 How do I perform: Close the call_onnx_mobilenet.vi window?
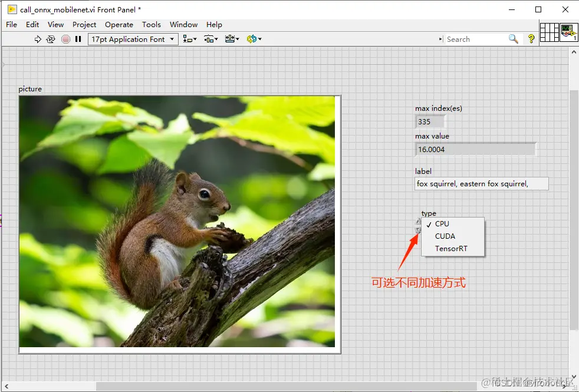(565, 9)
